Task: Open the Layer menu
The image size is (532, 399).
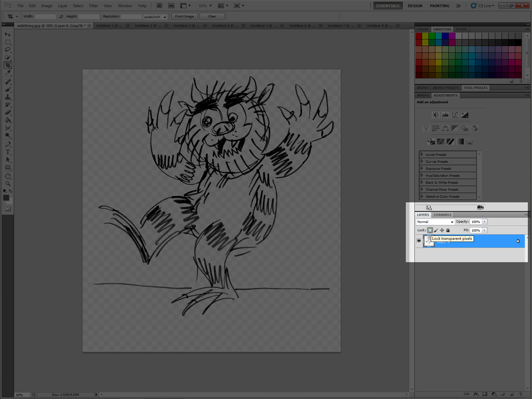Action: 63,6
